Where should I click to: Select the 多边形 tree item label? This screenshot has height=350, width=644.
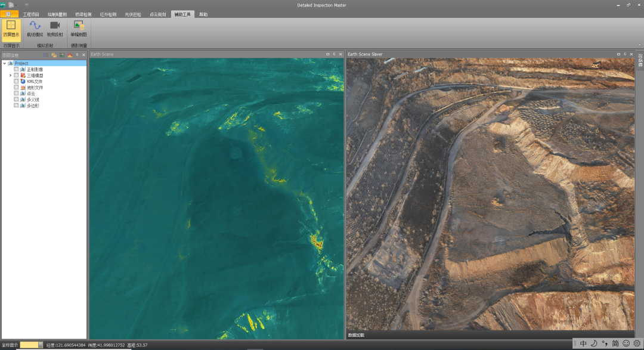click(33, 106)
